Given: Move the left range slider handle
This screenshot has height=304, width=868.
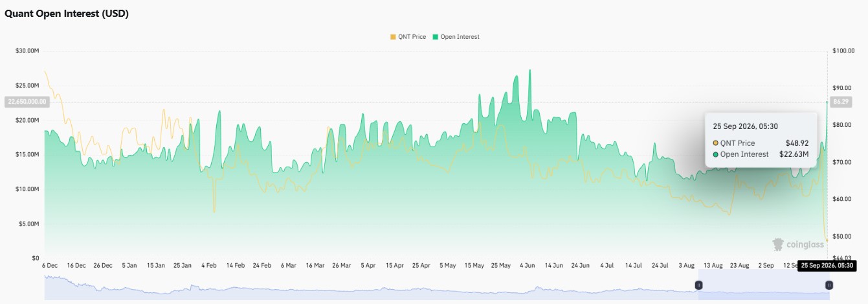Looking at the screenshot, I should (x=698, y=285).
